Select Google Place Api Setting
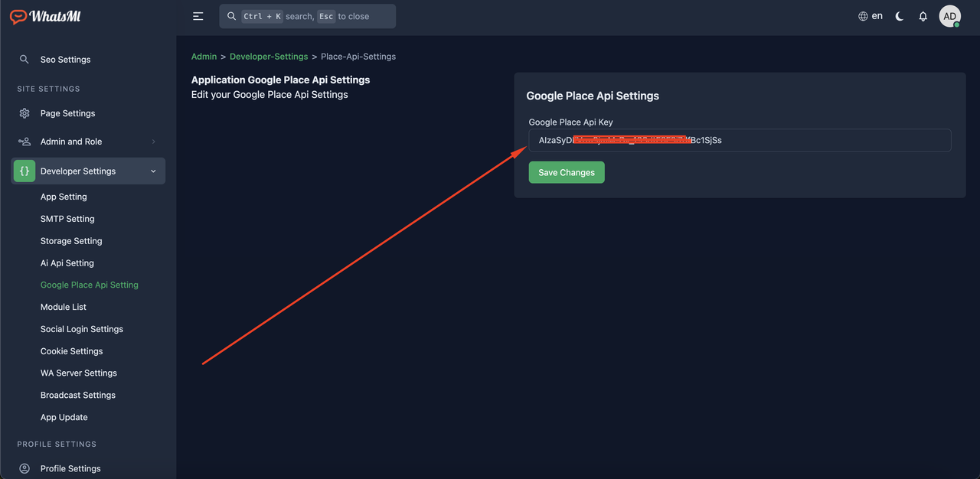Image resolution: width=980 pixels, height=479 pixels. click(x=90, y=285)
